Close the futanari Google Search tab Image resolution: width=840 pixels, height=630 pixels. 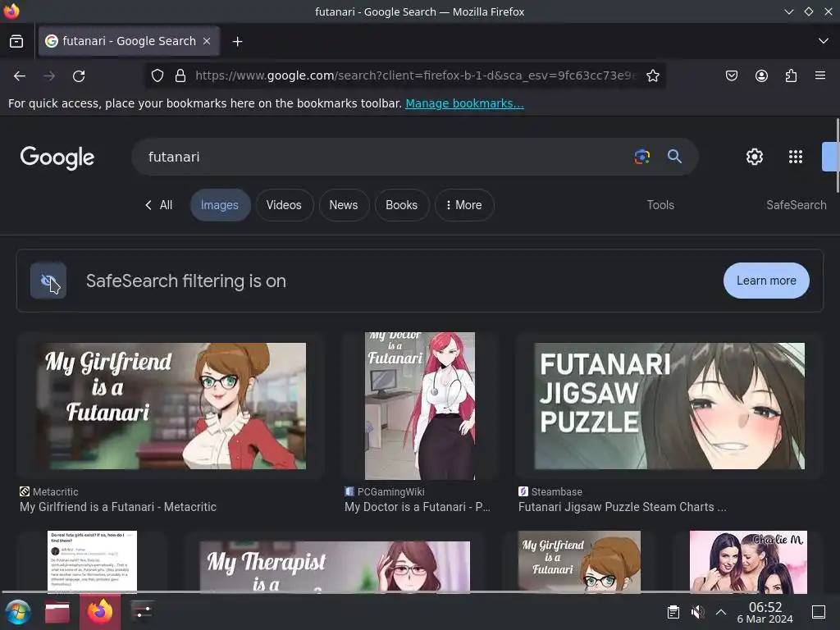[207, 41]
